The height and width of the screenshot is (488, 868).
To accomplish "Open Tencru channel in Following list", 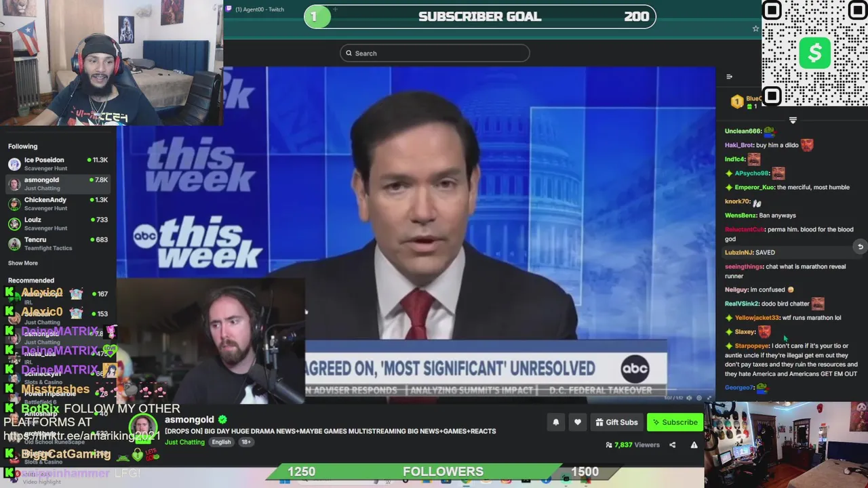I will [58, 243].
